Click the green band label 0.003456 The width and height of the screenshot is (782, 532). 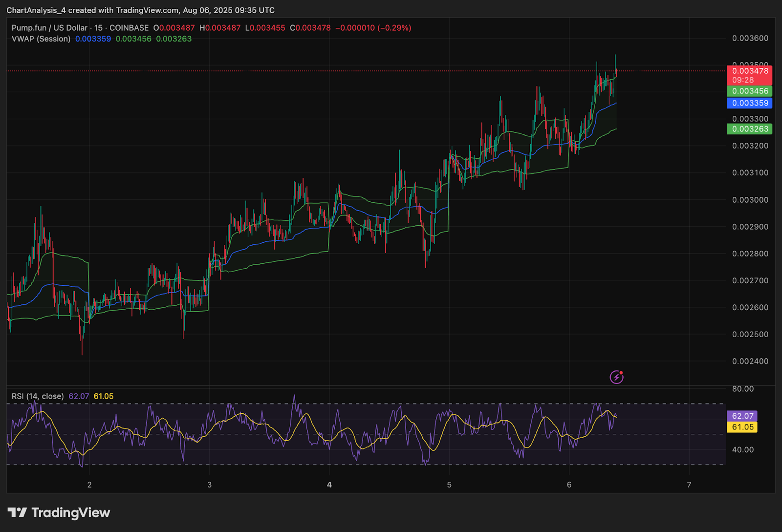(749, 91)
